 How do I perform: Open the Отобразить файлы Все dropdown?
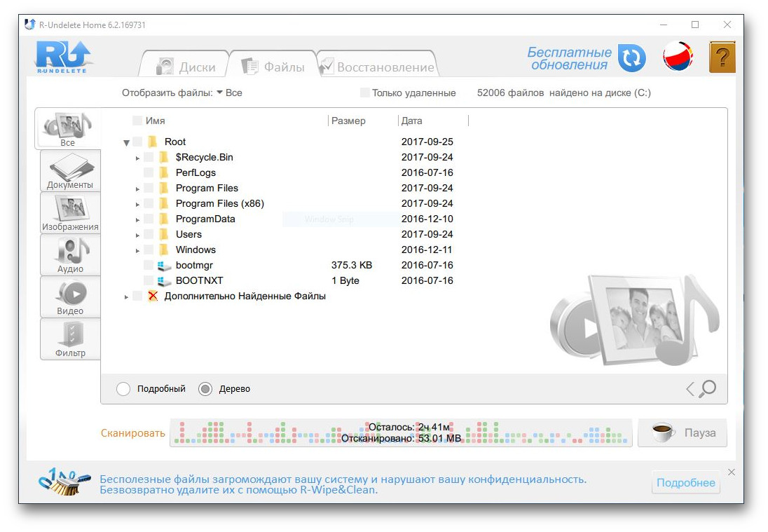[x=229, y=93]
